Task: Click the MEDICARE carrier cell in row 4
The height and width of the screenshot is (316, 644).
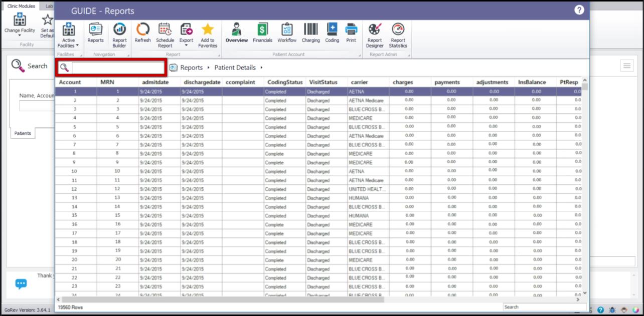Action: click(369, 118)
